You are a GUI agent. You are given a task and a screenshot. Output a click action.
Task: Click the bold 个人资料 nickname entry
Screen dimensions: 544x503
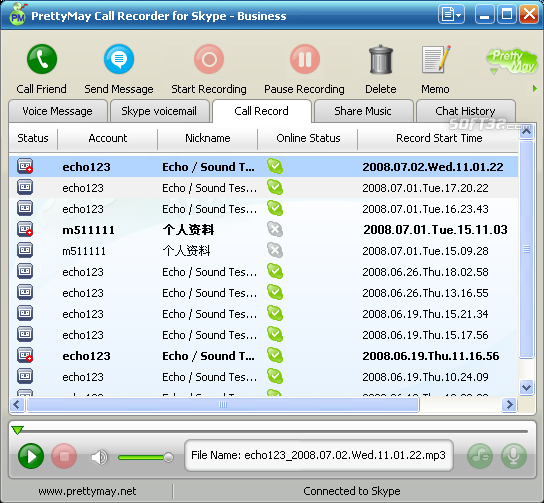(188, 230)
